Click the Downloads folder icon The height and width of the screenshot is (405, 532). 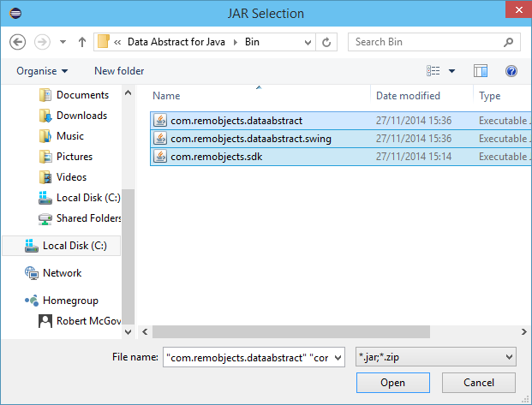pos(45,116)
